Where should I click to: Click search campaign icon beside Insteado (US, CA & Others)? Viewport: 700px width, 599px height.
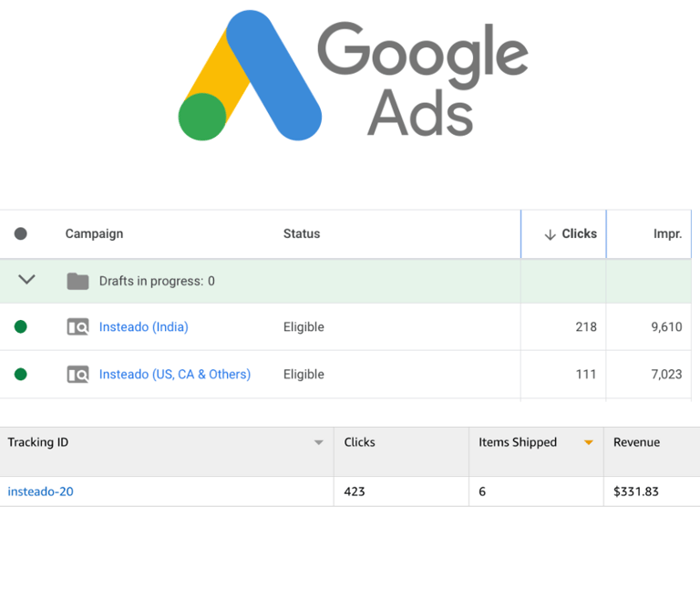77,375
